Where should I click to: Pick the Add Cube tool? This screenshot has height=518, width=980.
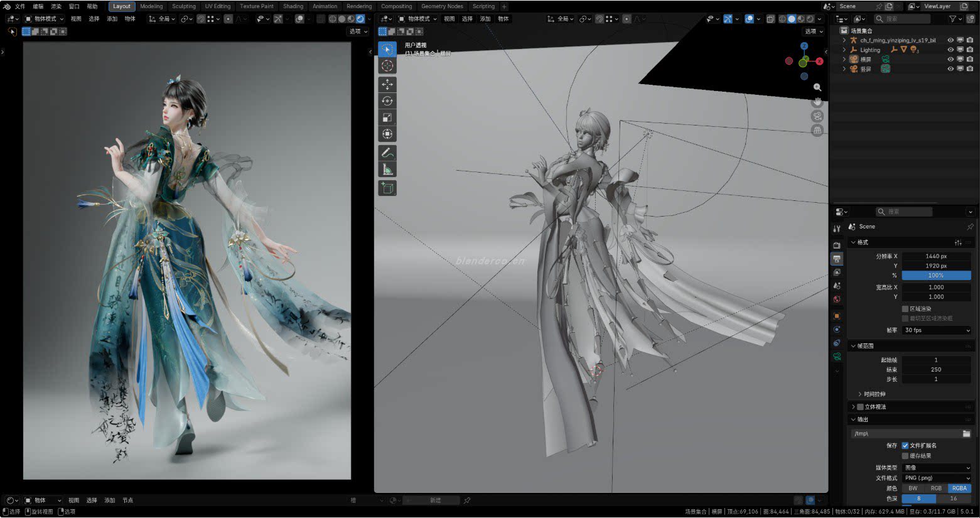pos(387,188)
